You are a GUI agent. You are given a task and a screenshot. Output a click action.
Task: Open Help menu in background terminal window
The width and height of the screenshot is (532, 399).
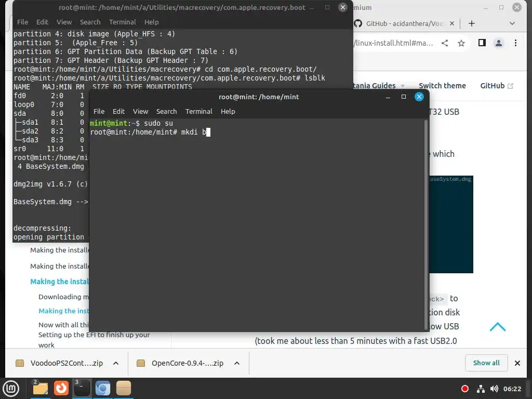coord(151,22)
